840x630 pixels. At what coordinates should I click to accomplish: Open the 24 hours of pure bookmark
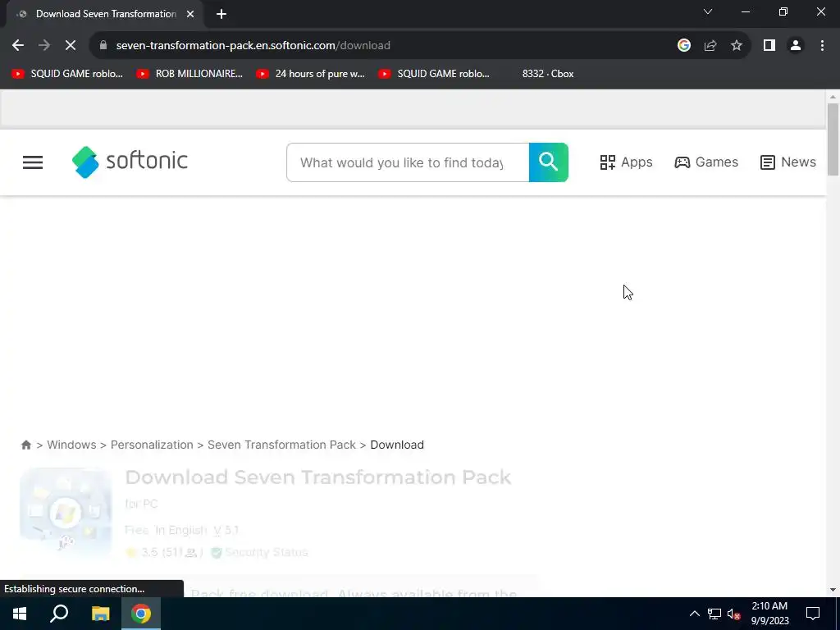point(311,74)
